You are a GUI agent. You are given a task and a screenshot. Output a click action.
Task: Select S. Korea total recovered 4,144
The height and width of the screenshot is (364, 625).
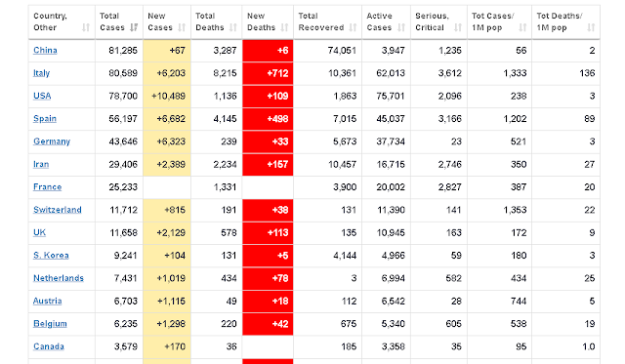tap(345, 256)
